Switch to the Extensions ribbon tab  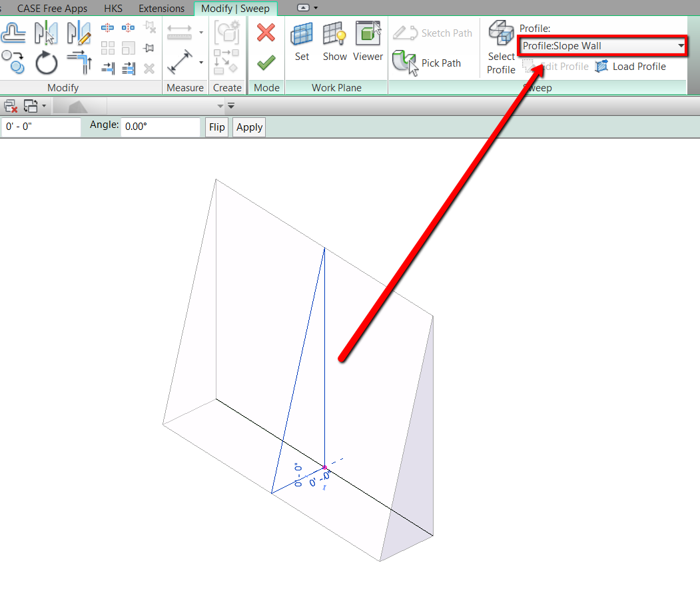pyautogui.click(x=161, y=9)
